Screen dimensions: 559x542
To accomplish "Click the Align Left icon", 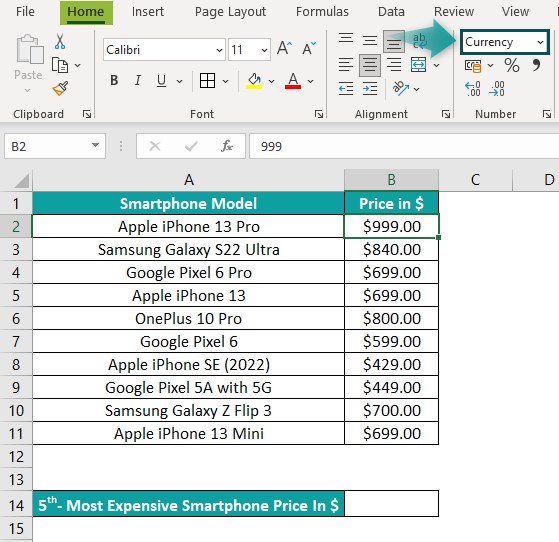I will tap(346, 65).
